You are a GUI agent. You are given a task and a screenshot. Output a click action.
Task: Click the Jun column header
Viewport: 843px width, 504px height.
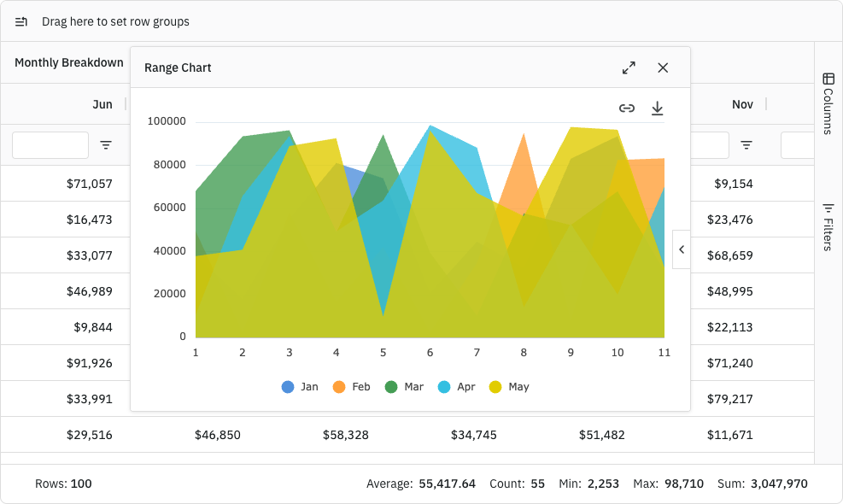(102, 104)
